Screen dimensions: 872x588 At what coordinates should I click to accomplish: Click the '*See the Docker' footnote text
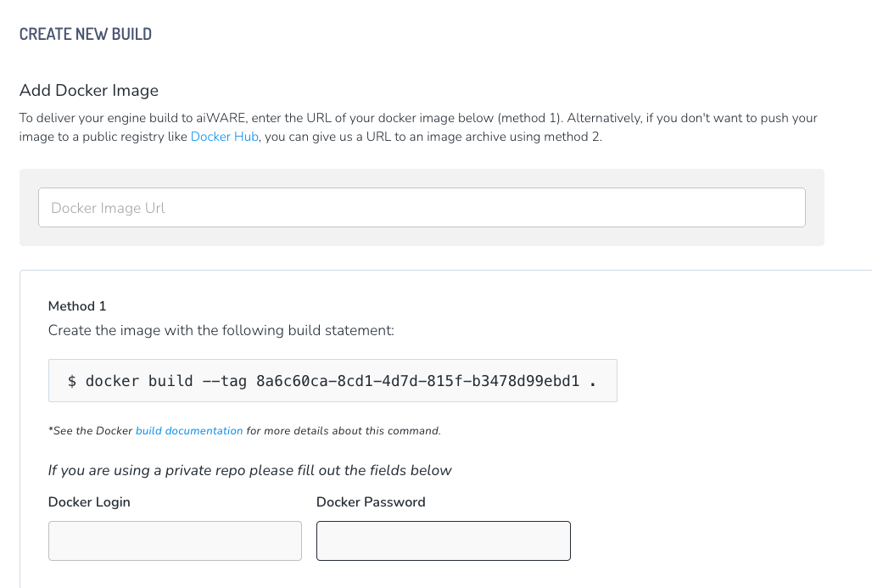pyautogui.click(x=91, y=431)
